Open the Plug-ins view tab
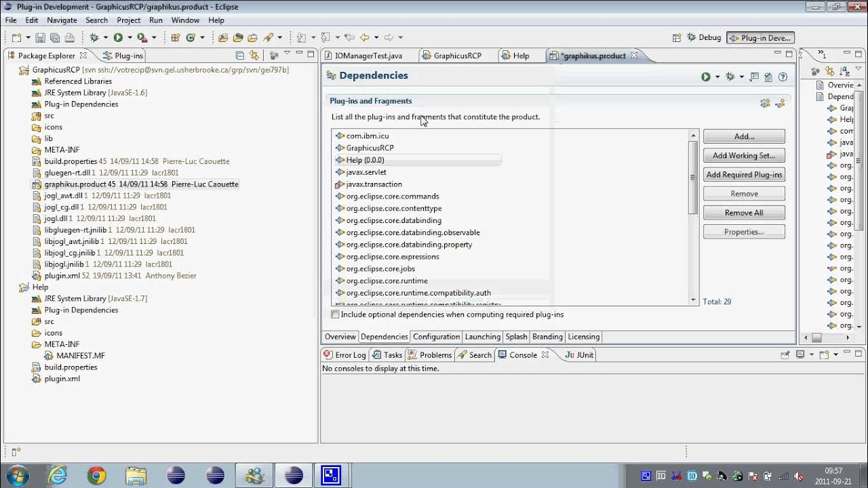This screenshot has height=488, width=868. click(123, 56)
